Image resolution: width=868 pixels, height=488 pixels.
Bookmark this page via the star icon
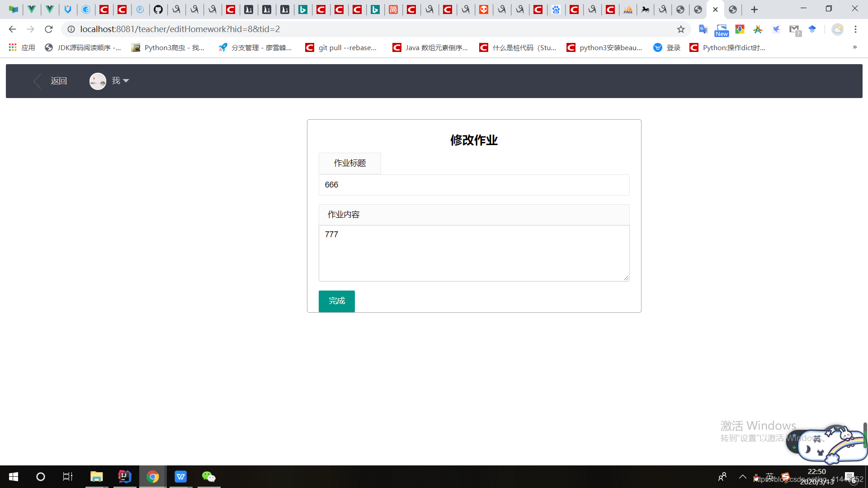[x=681, y=29]
